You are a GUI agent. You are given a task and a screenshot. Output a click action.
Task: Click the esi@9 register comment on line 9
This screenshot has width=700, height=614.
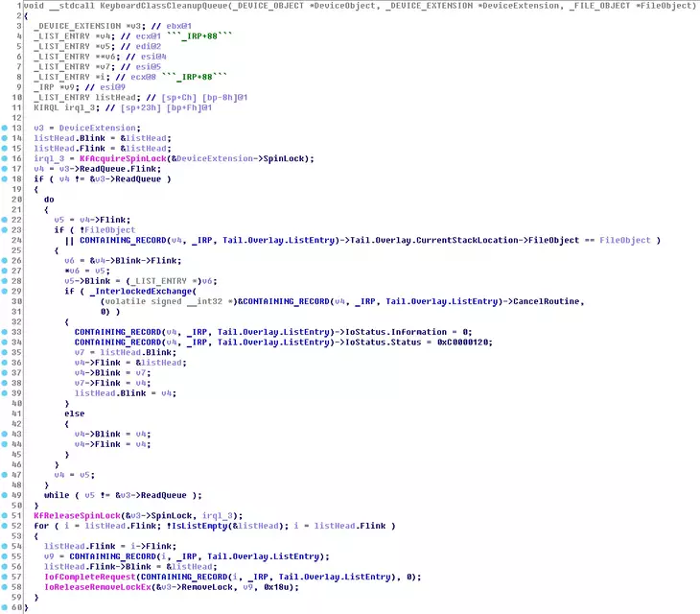pos(112,87)
